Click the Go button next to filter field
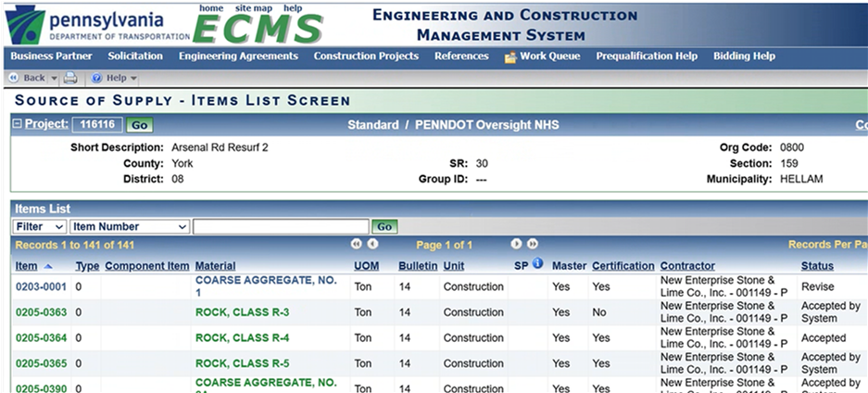 384,226
